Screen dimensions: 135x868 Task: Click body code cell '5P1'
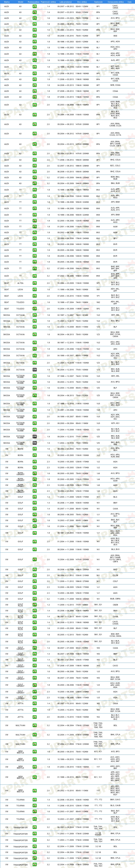[98, 283]
